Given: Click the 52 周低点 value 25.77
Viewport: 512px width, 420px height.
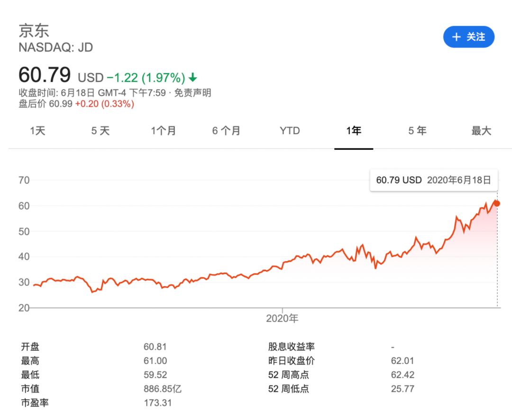Looking at the screenshot, I should [402, 389].
